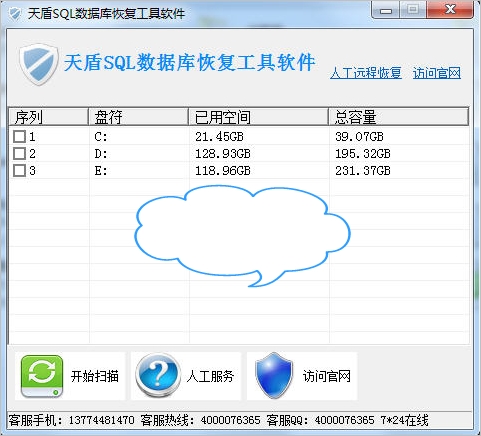The height and width of the screenshot is (436, 481).
Task: Click the 118.96GB used space value
Action: 223,171
